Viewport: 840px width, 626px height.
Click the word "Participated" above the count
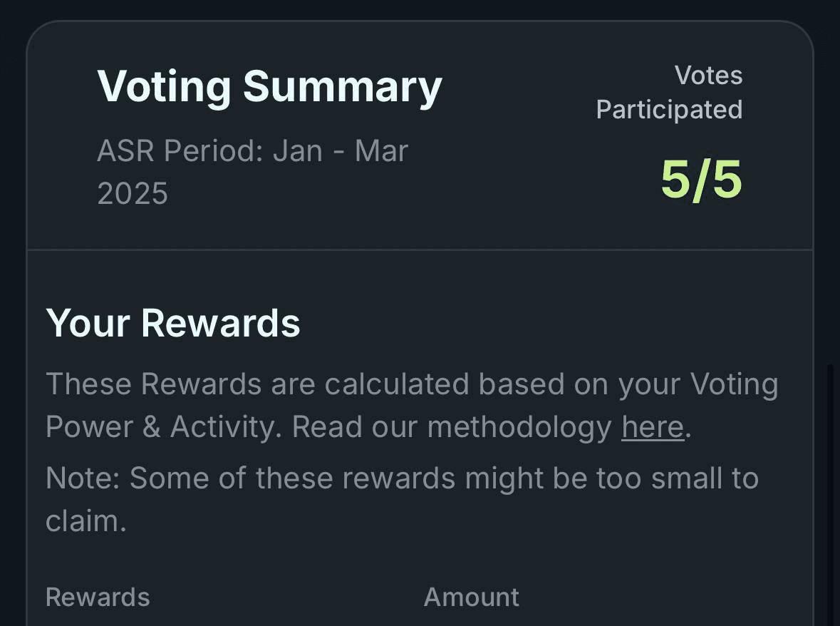point(669,110)
